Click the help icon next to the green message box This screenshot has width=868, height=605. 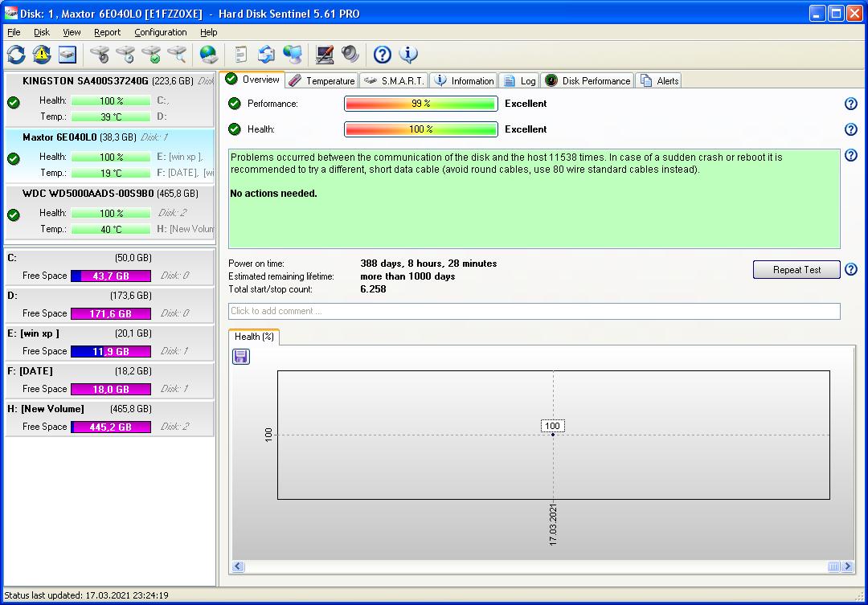[851, 155]
